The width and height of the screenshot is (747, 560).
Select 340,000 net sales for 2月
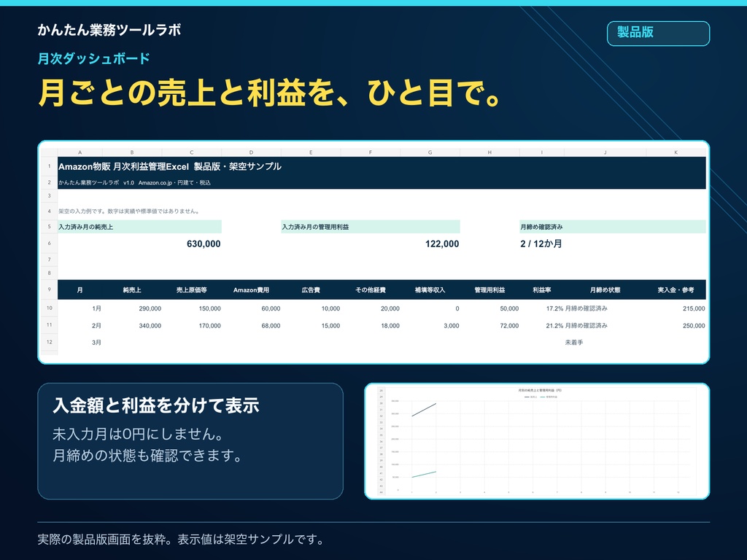150,326
